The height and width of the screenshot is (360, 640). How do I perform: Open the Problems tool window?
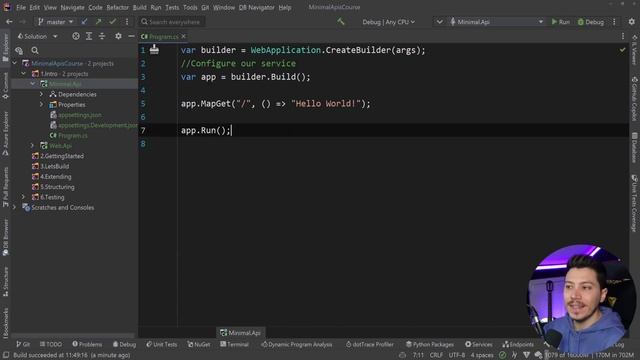(x=87, y=344)
